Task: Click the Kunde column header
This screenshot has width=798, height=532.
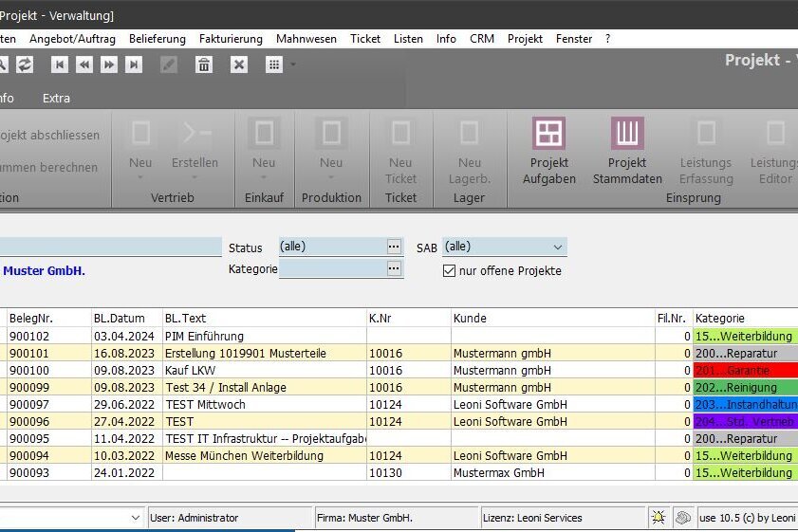Action: point(470,319)
